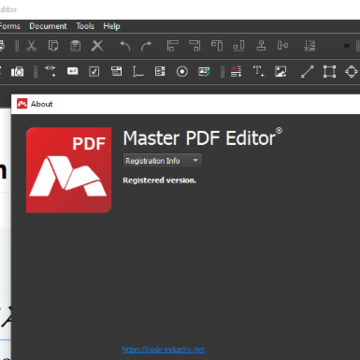Insert a combo box form field
The width and height of the screenshot is (360, 360).
(116, 71)
